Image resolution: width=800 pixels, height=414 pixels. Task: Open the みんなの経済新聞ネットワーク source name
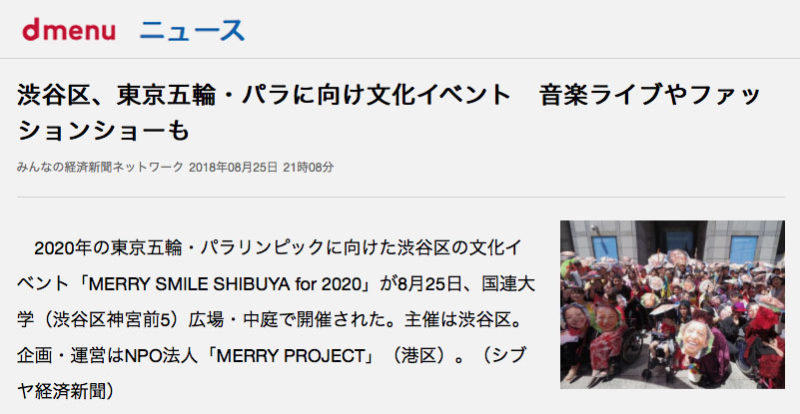(99, 167)
